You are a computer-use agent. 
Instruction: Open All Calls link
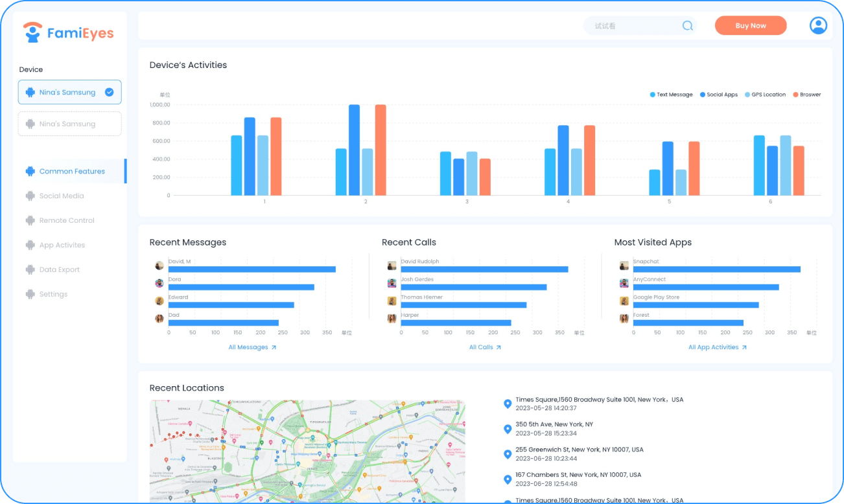(x=485, y=348)
